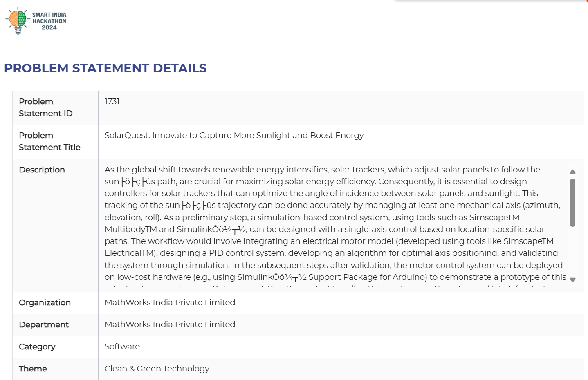Click the problem ID value 1731
This screenshot has width=588, height=380.
click(112, 101)
